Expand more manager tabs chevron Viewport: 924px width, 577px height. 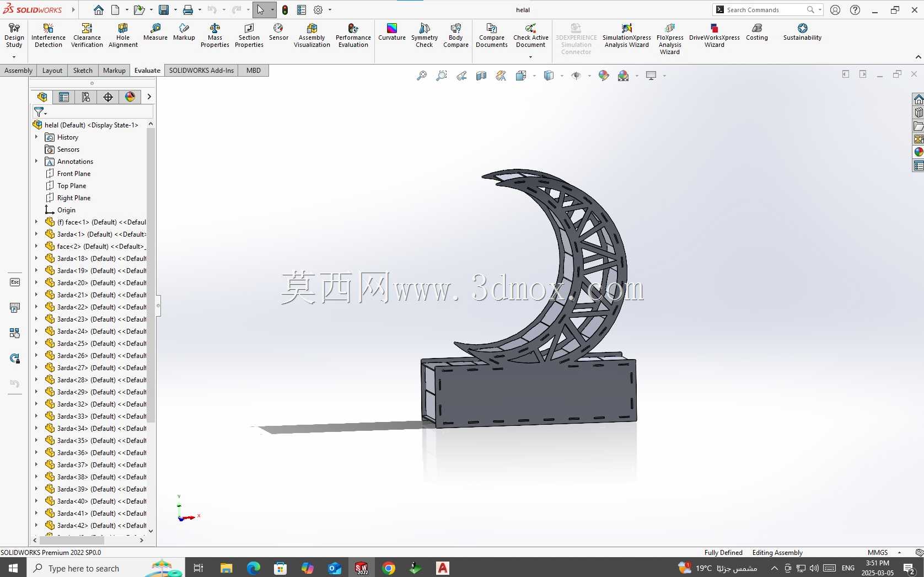pyautogui.click(x=149, y=97)
